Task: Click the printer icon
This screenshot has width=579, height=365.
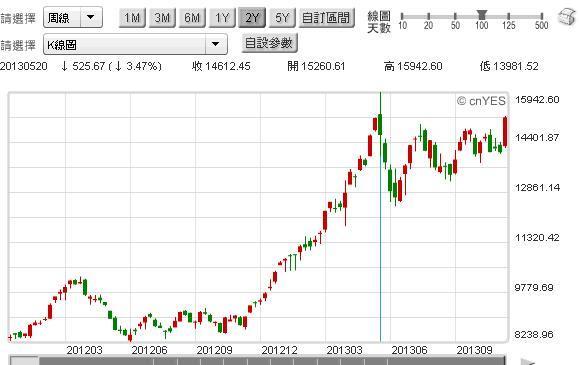Action: click(567, 17)
